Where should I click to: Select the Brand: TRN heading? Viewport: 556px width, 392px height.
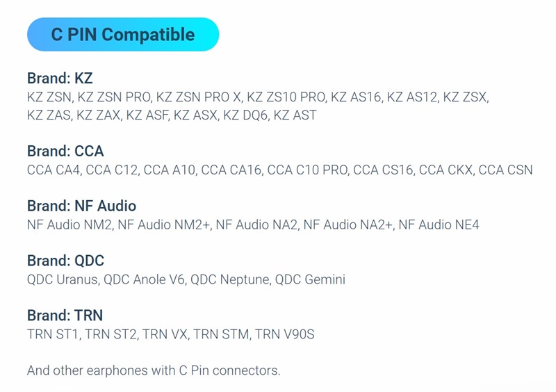(x=65, y=315)
